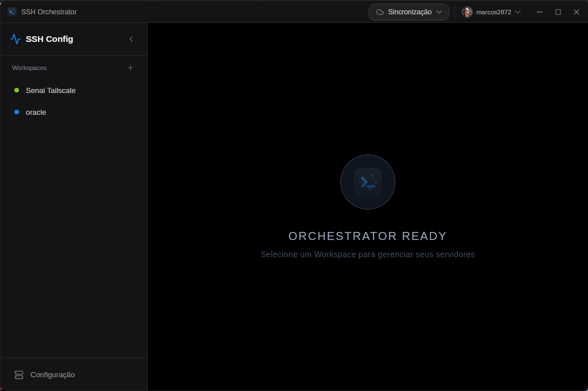Open the Sincronização dropdown
The image size is (588, 391).
pyautogui.click(x=409, y=12)
